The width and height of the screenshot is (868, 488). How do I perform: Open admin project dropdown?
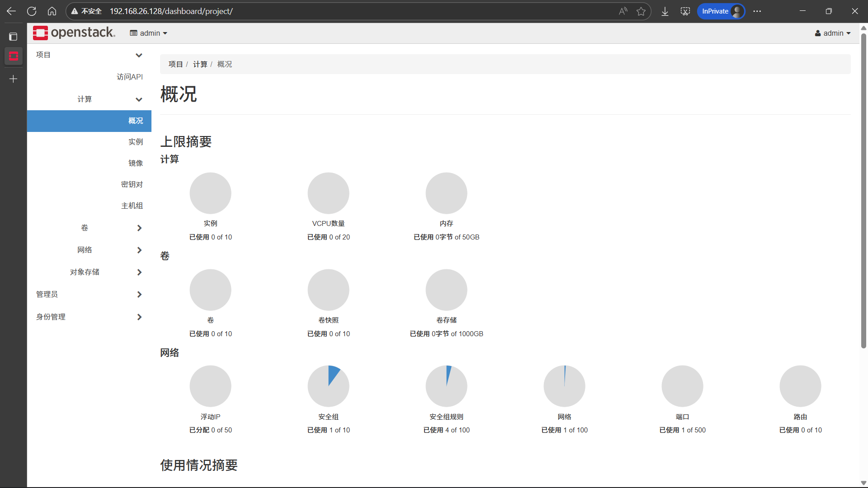coord(149,33)
